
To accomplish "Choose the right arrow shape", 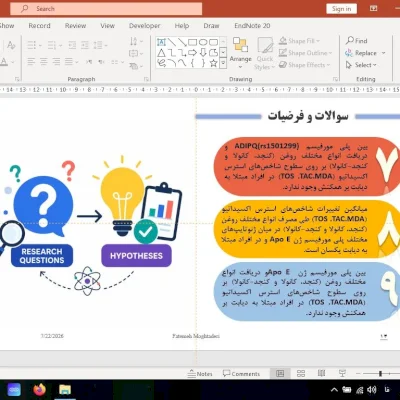I will pos(192,53).
